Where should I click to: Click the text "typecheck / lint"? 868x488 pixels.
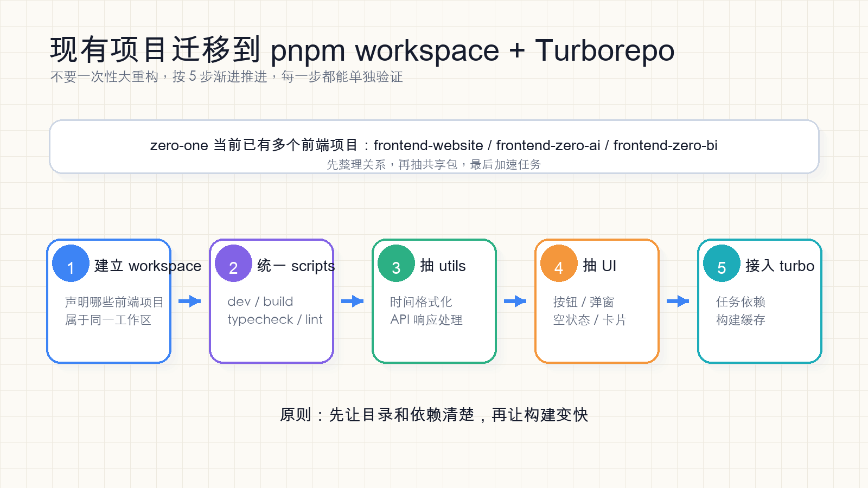[x=275, y=319]
